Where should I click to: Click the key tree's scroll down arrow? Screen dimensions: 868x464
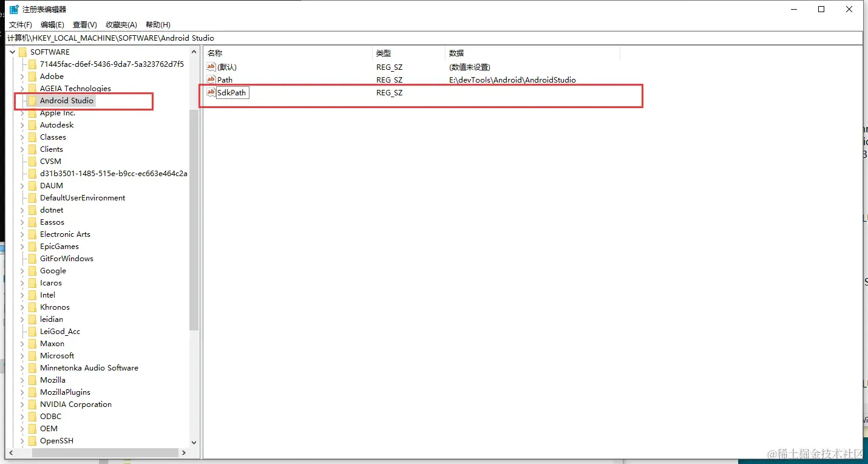click(x=194, y=443)
